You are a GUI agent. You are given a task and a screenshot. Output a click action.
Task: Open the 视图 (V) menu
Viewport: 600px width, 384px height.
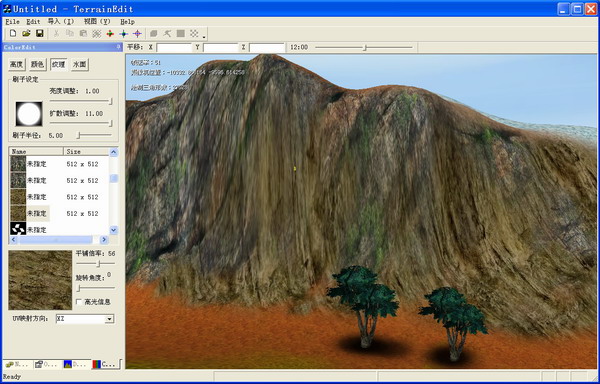point(97,22)
